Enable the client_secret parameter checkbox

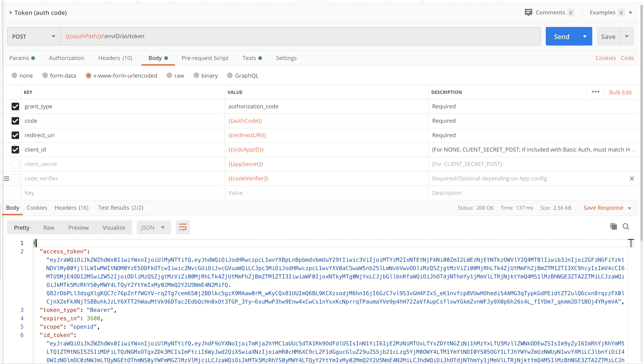pos(15,164)
